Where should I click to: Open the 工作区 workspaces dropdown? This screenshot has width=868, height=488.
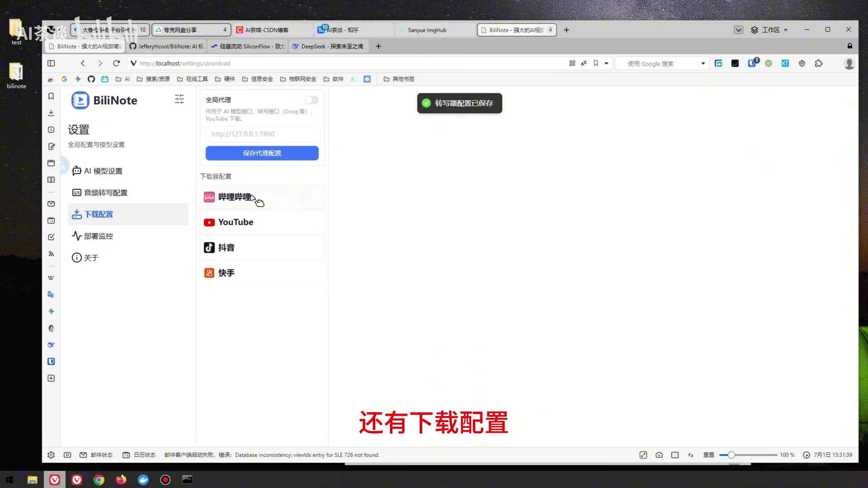pos(769,30)
